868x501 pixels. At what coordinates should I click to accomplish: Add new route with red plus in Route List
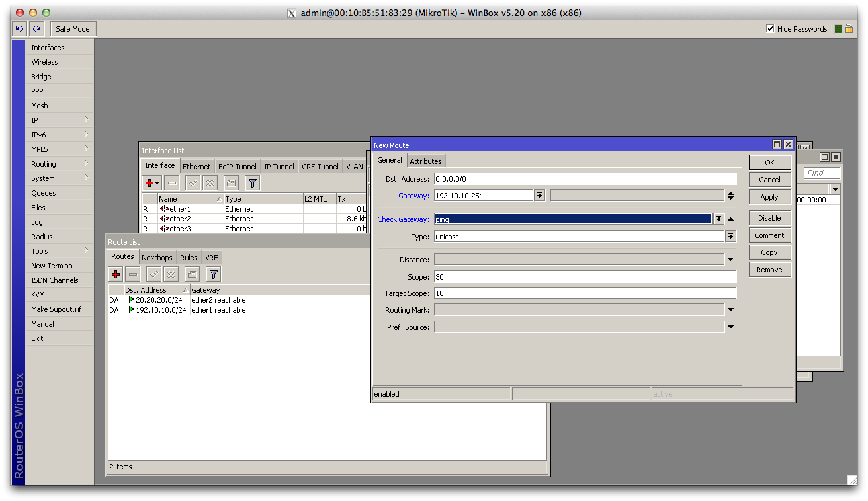(x=116, y=274)
